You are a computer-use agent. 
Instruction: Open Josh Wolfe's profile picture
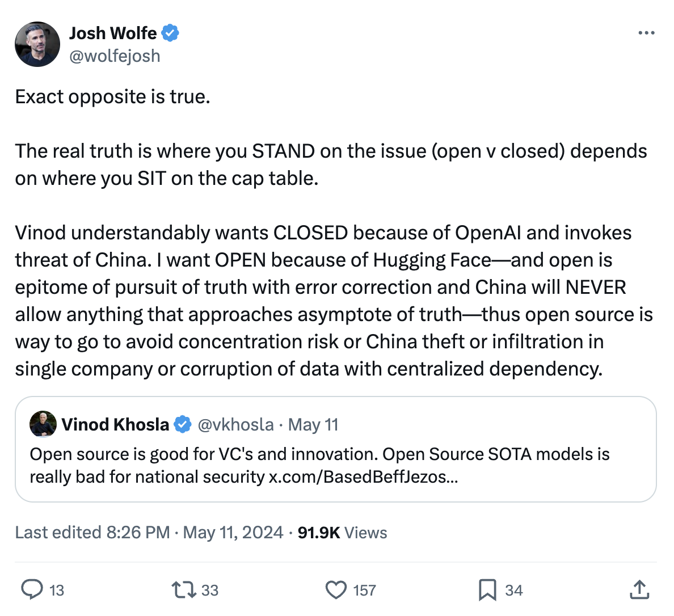(37, 44)
